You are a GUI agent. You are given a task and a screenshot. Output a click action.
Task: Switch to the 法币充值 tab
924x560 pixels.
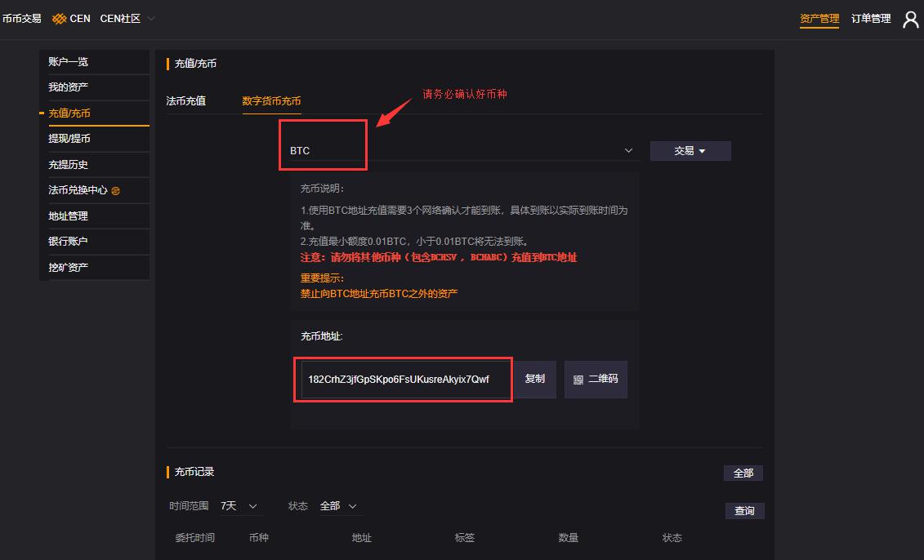point(185,100)
